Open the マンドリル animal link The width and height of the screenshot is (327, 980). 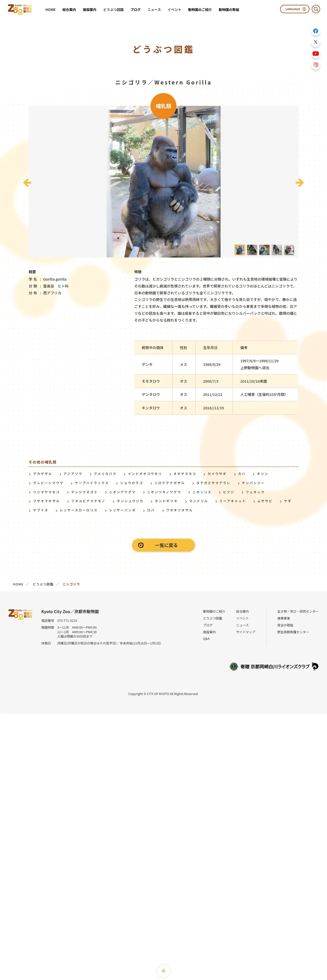click(196, 501)
